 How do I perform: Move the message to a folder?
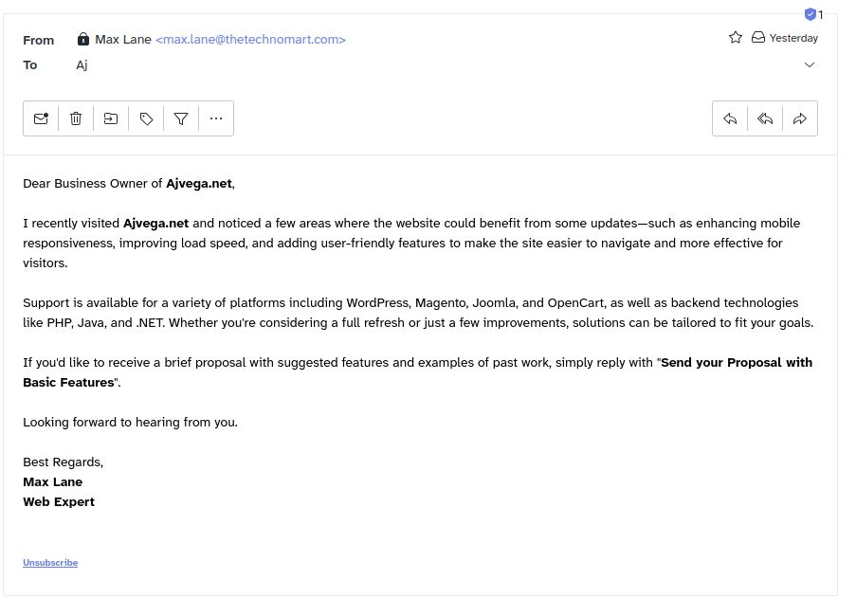111,118
